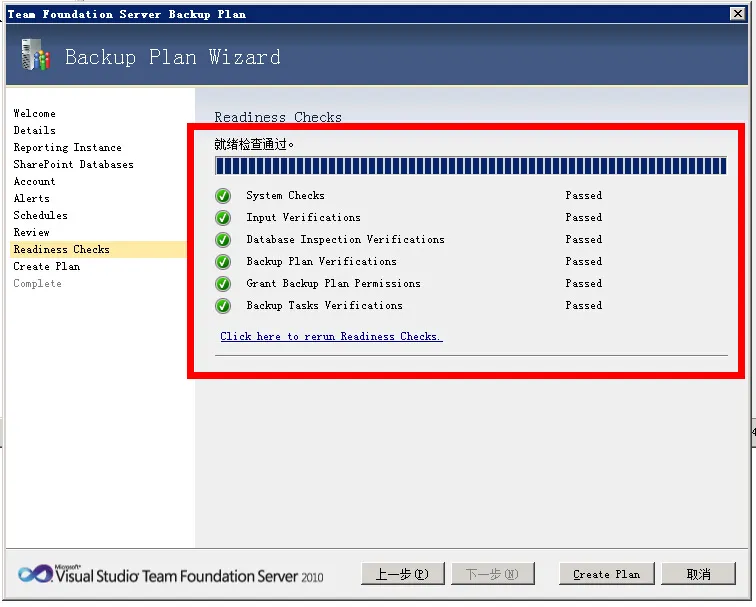
Task: Click the rerun Readiness Checks link
Action: (331, 337)
